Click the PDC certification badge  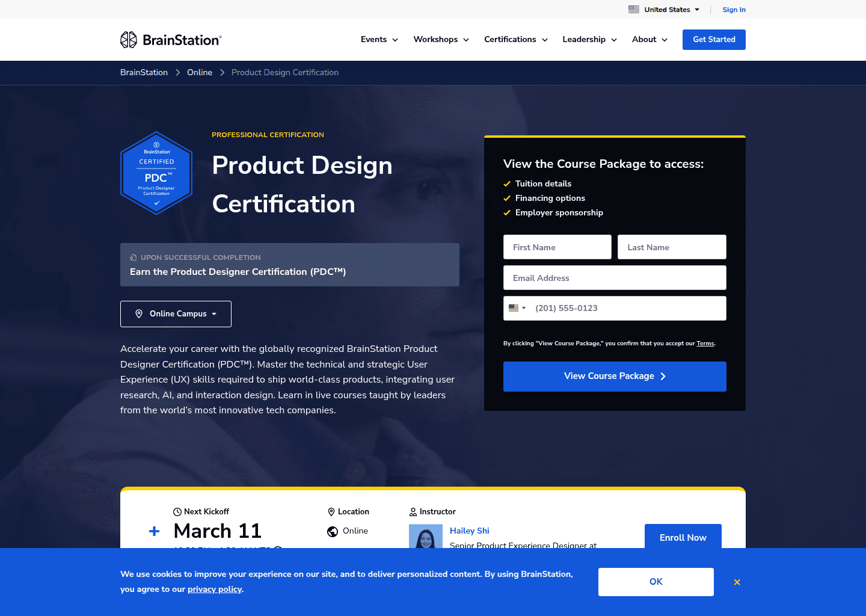click(156, 173)
